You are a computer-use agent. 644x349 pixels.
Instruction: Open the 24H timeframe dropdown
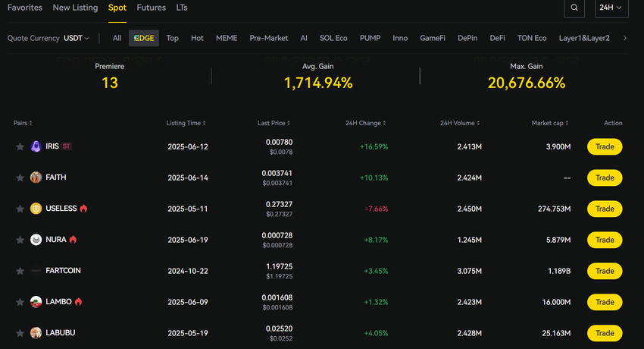coord(611,8)
